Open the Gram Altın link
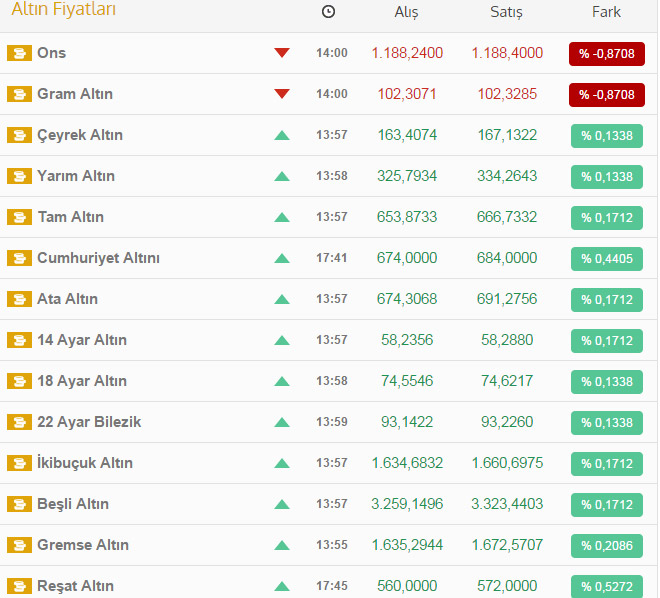The height and width of the screenshot is (598, 660). pos(75,94)
